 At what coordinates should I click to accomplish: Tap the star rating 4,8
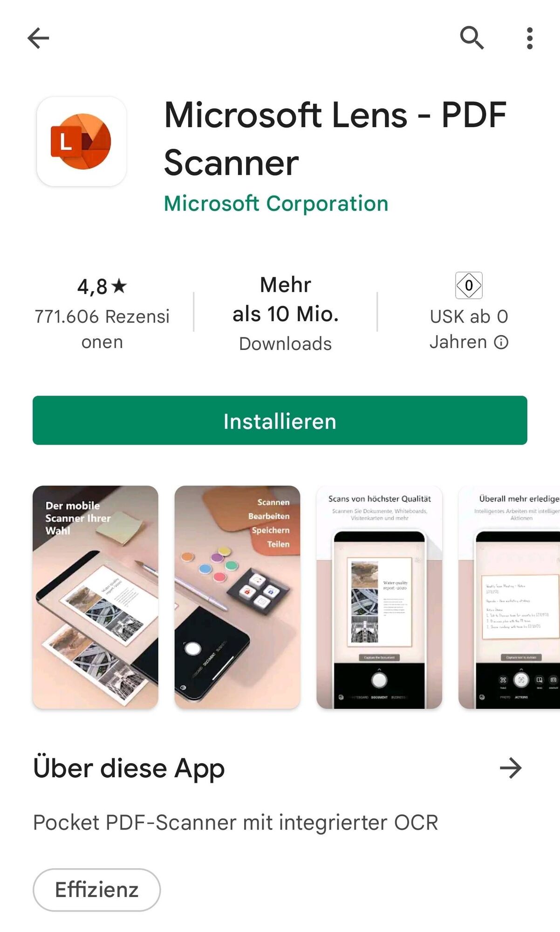pos(102,287)
